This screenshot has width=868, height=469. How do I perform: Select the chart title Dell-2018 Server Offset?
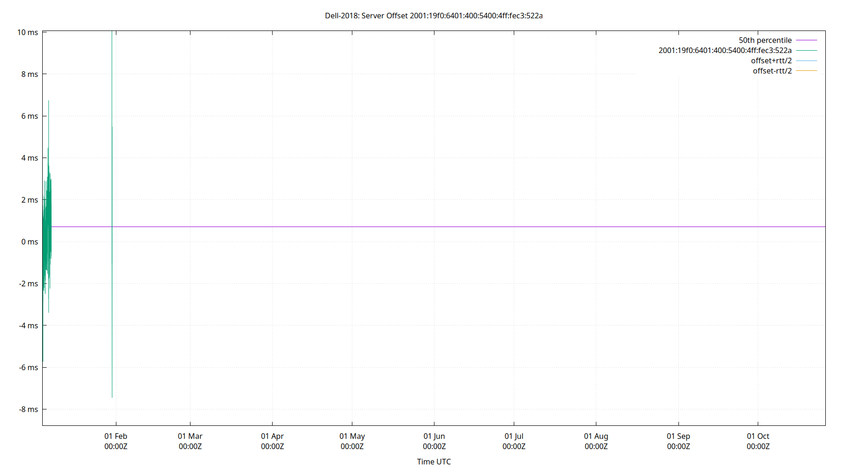pos(434,15)
